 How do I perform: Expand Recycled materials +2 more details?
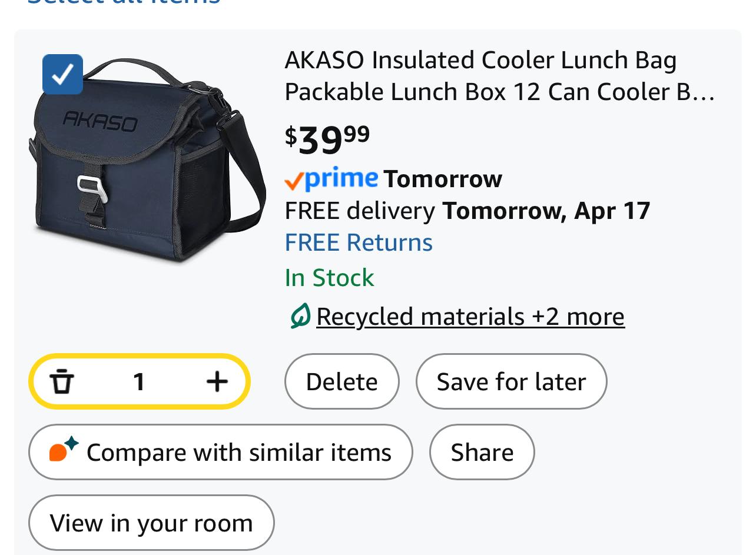click(470, 316)
